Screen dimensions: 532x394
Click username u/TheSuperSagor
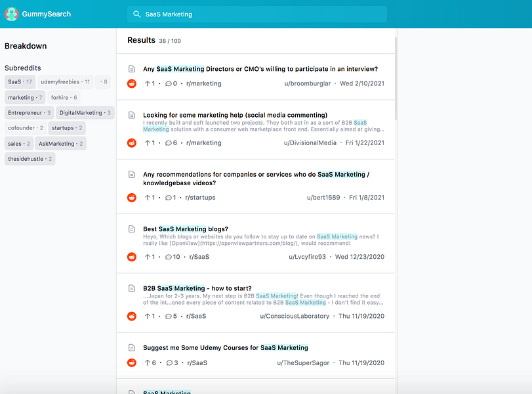click(303, 362)
